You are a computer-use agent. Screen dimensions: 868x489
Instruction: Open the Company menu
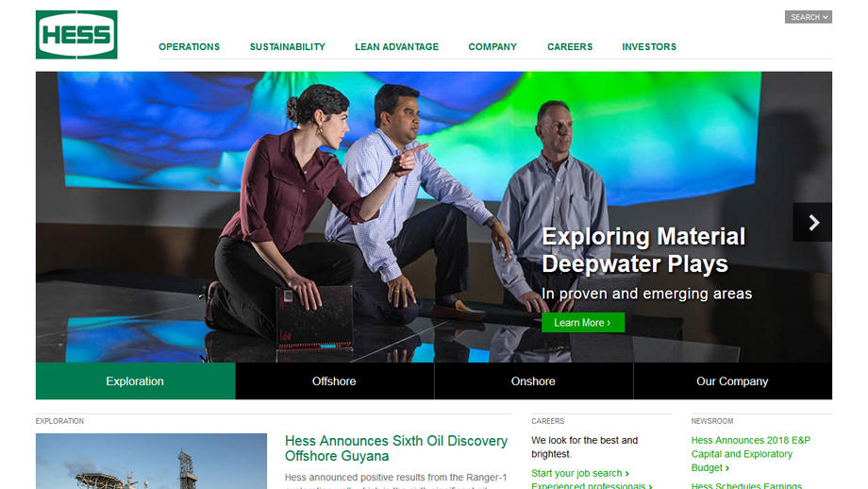click(492, 46)
